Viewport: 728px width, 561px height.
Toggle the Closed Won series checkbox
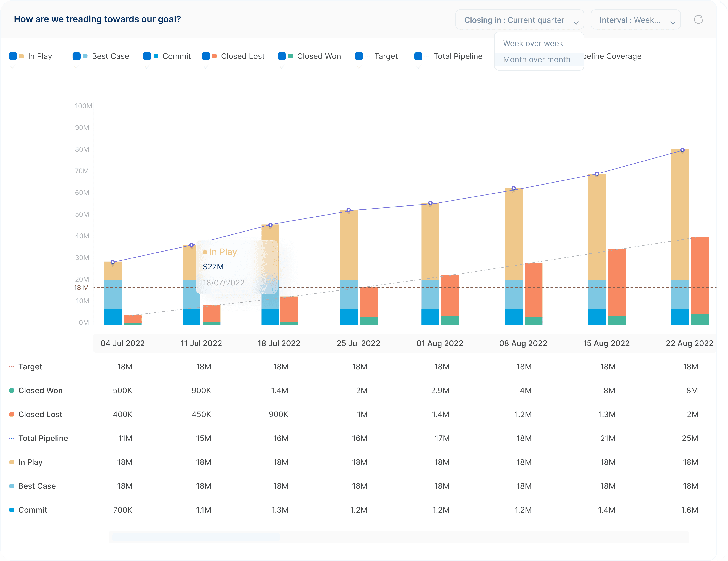point(282,56)
